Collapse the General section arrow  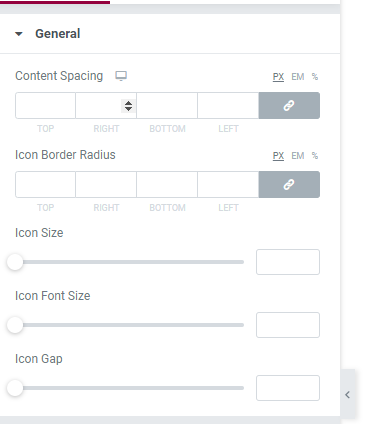point(19,34)
